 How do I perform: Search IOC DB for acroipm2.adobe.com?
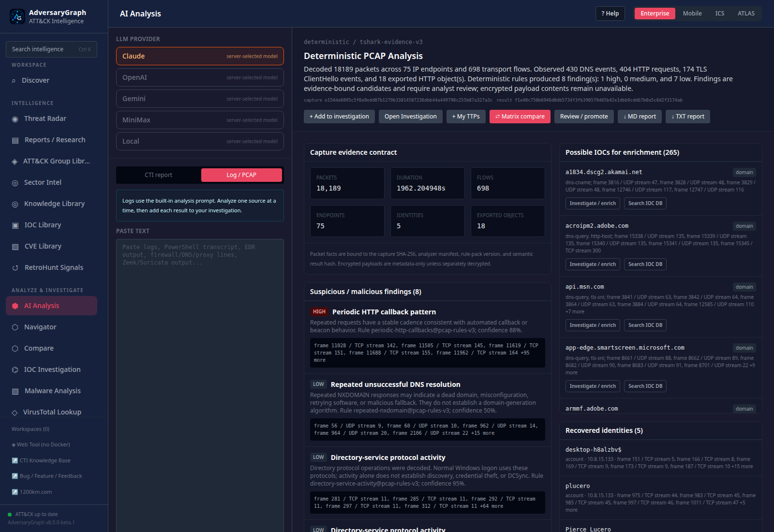(645, 265)
